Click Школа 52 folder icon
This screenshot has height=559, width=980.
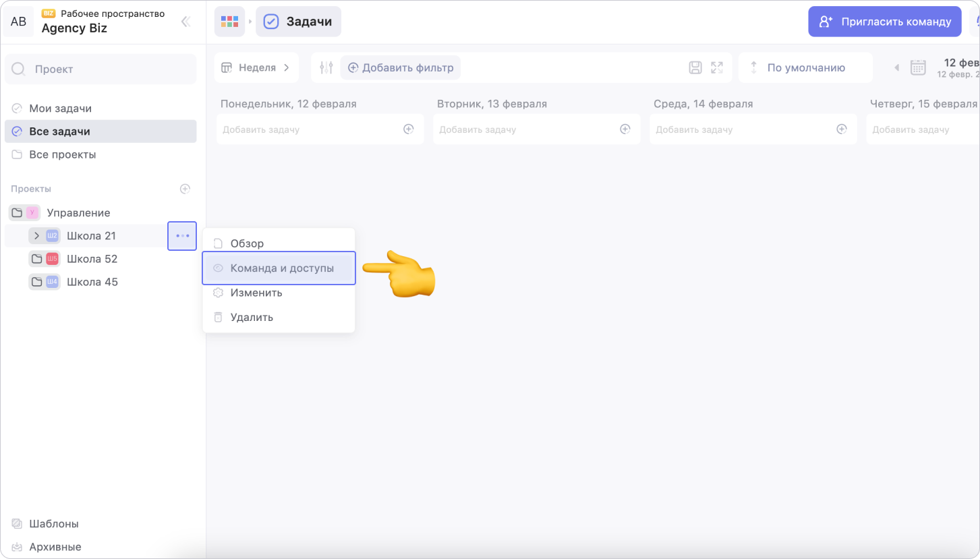click(37, 259)
